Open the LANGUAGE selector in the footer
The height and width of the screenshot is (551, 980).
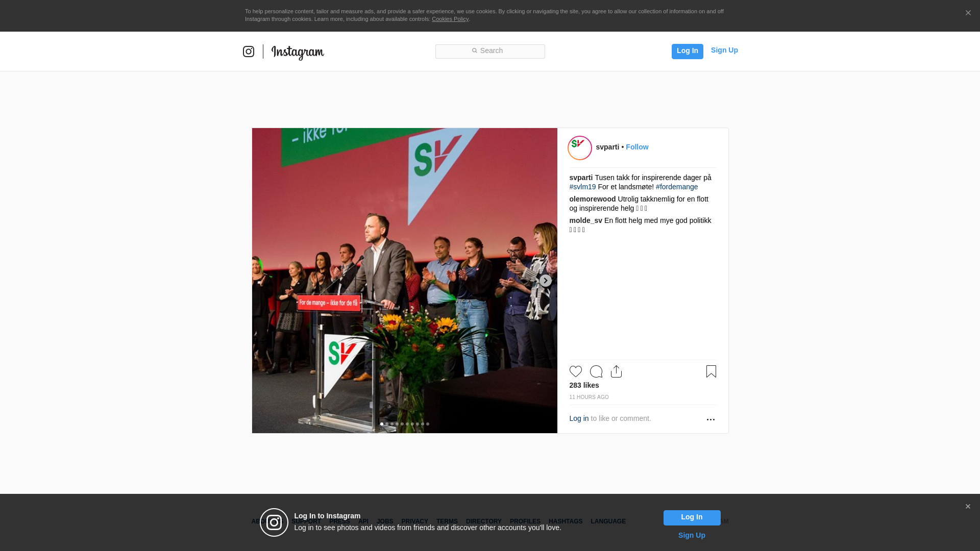tap(608, 521)
